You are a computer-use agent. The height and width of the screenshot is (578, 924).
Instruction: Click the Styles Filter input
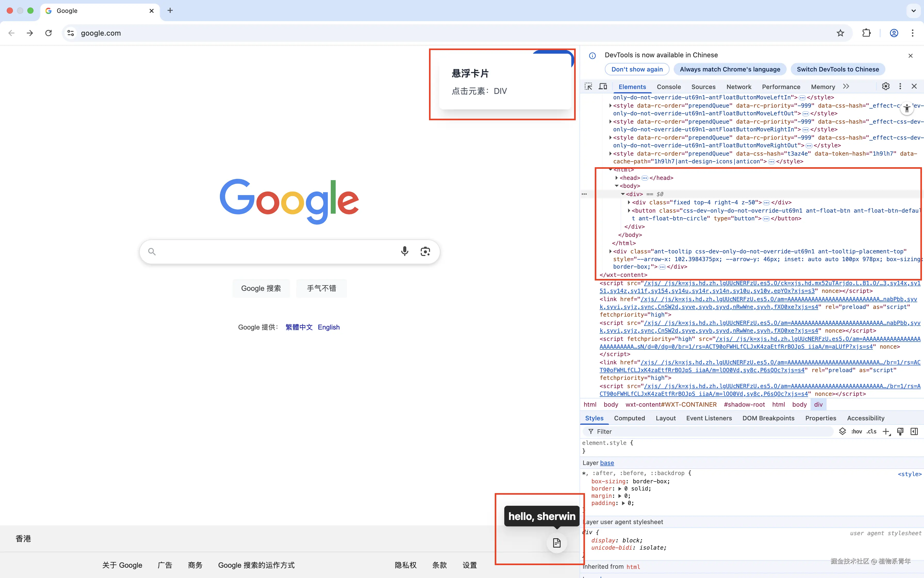(707, 432)
